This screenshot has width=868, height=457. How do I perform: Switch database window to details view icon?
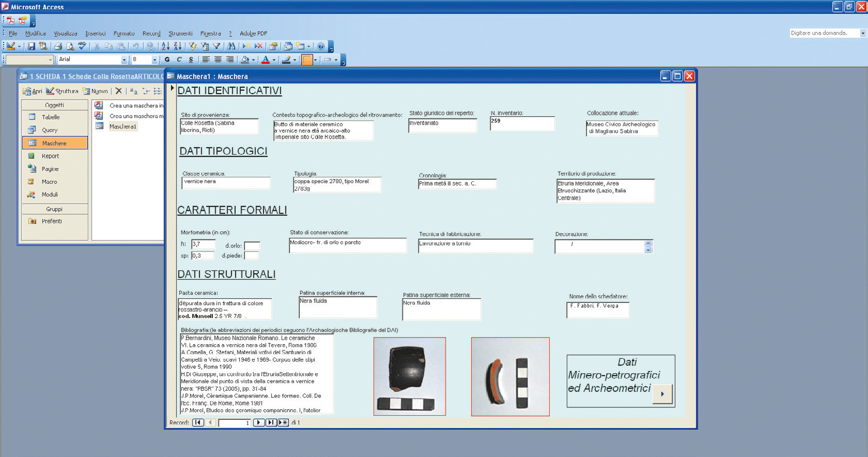point(157,91)
